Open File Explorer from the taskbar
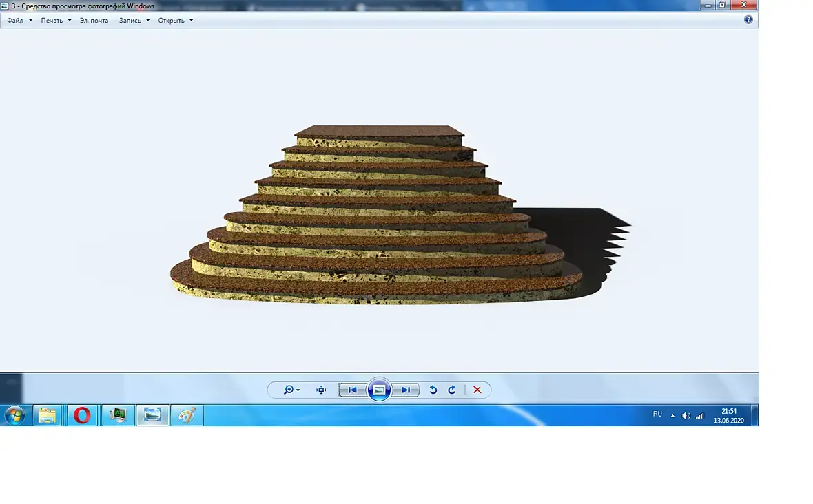This screenshot has height=504, width=813. [47, 415]
